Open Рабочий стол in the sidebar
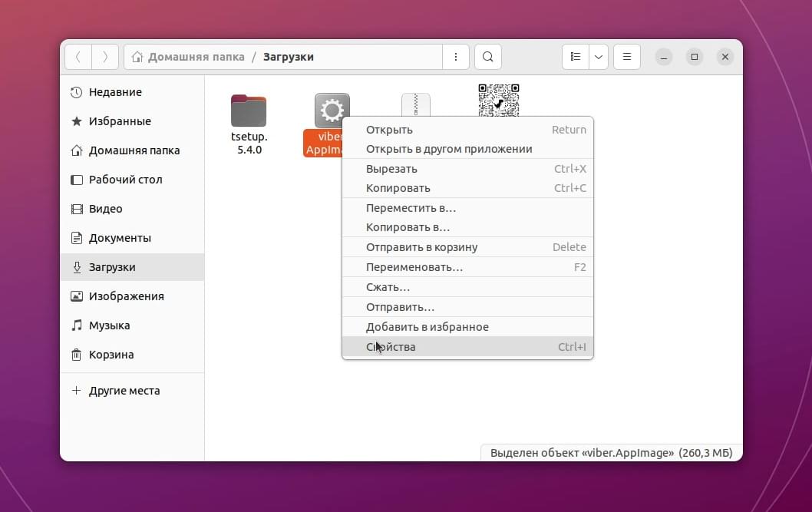 point(132,180)
